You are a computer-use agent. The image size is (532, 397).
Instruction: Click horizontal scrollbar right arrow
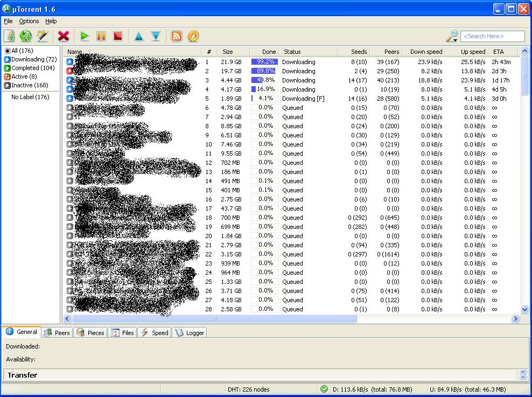tap(516, 318)
